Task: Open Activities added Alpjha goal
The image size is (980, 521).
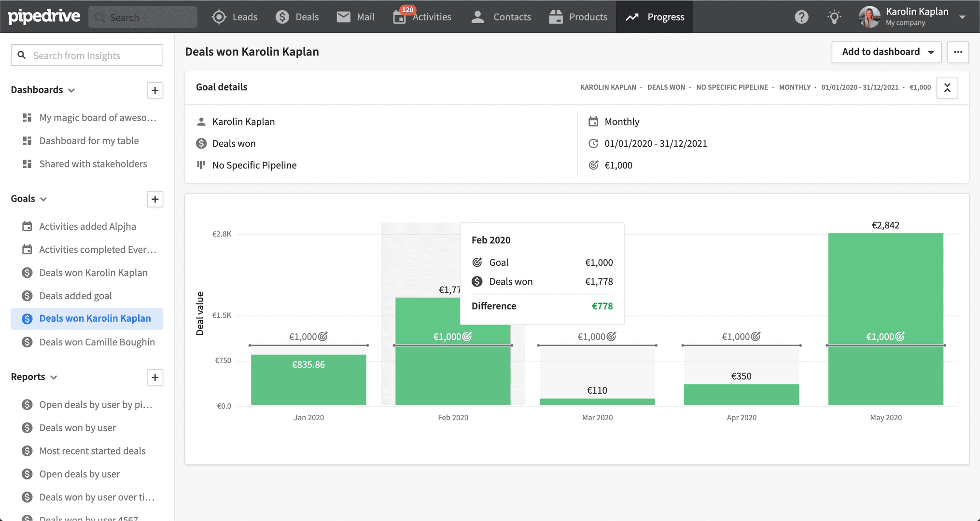Action: pyautogui.click(x=79, y=226)
